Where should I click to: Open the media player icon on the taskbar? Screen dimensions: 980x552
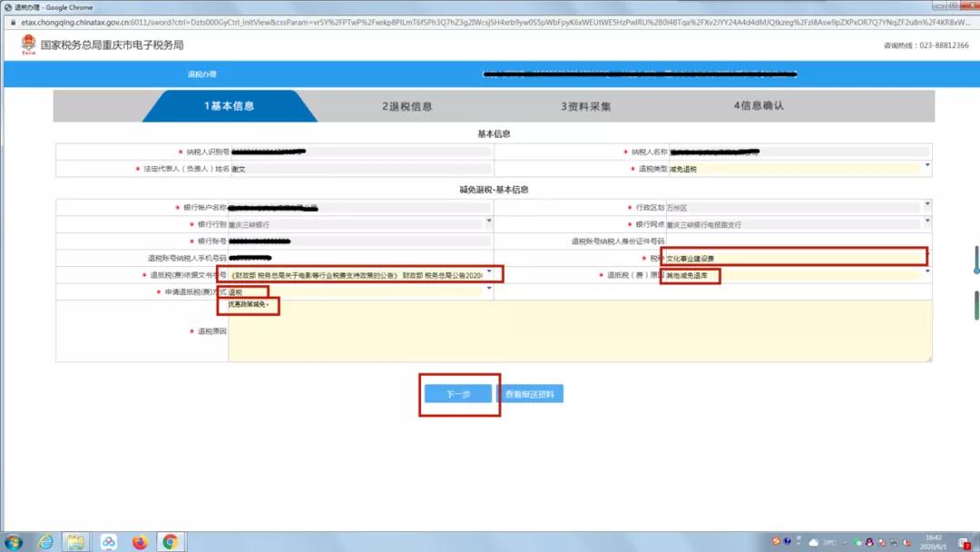click(x=108, y=542)
